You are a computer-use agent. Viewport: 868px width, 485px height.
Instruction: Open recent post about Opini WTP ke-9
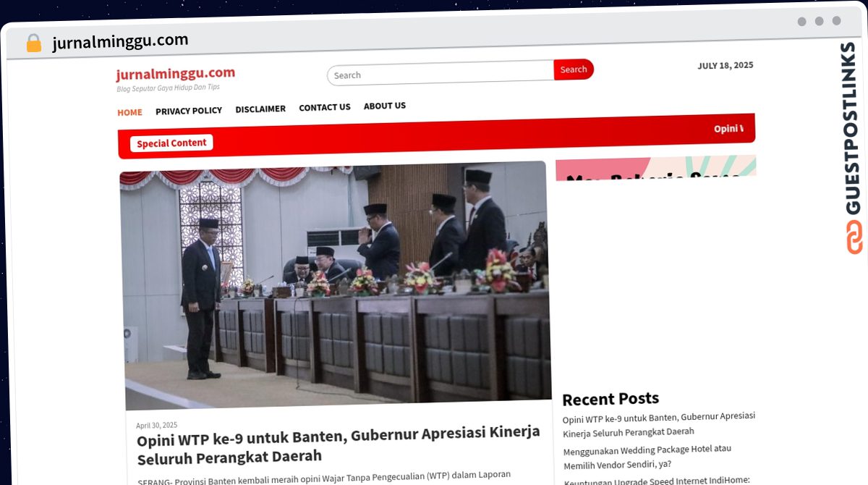pyautogui.click(x=658, y=423)
